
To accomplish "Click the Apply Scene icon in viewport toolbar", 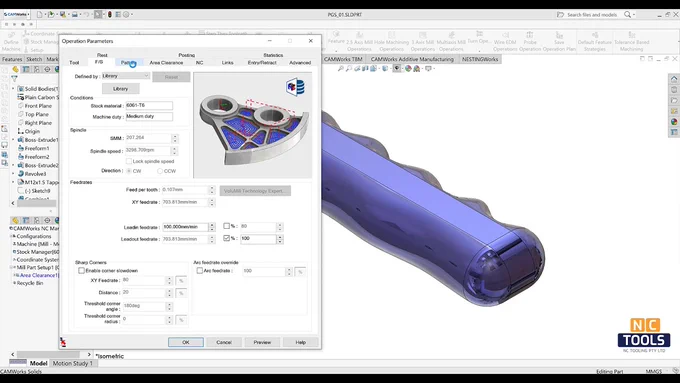I will (x=417, y=69).
